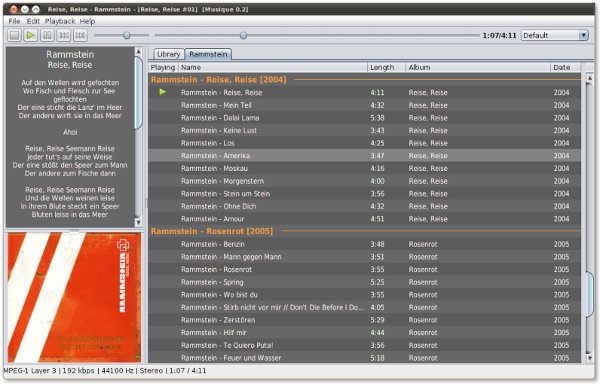Click the green playing indicator on Reise, Reise

point(163,92)
